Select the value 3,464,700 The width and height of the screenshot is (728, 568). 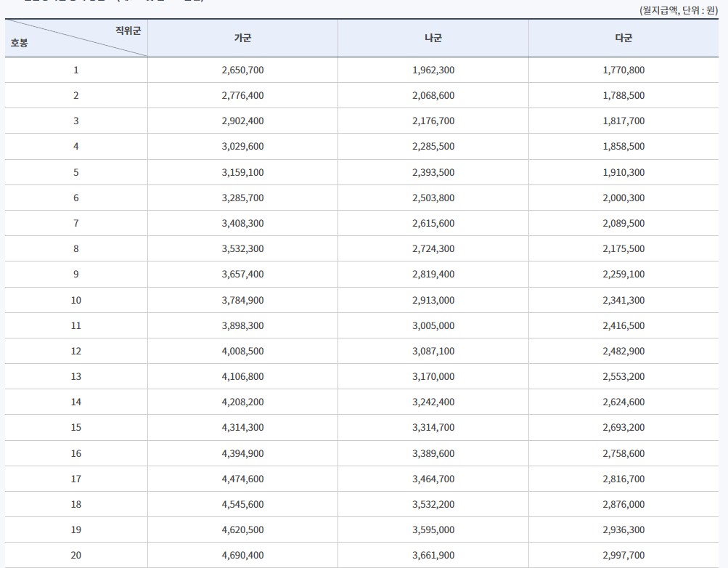433,479
